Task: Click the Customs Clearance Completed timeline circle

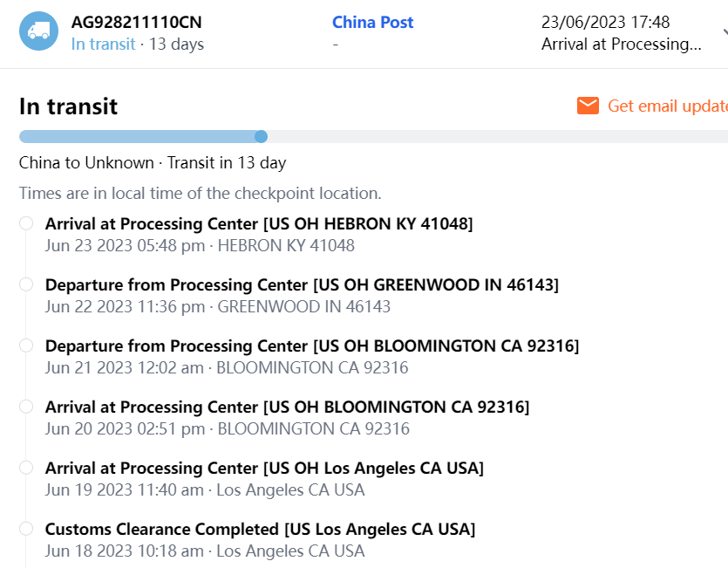Action: coord(26,529)
